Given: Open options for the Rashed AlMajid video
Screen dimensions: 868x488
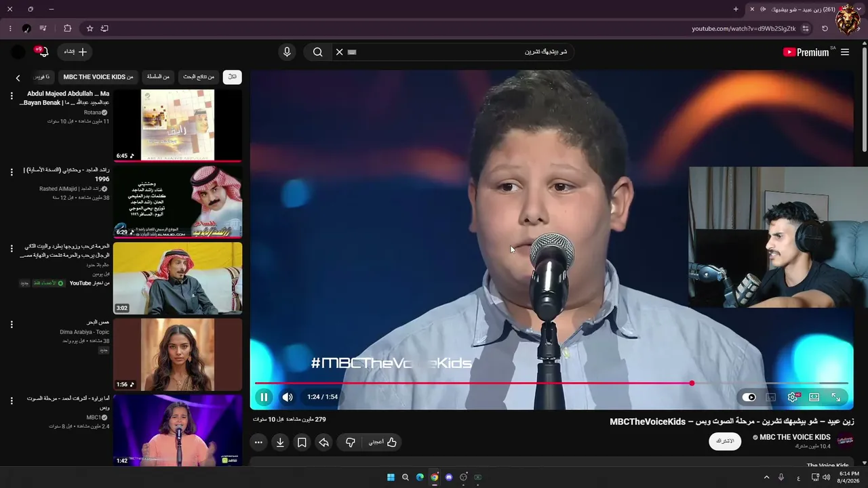Looking at the screenshot, I should coord(12,172).
